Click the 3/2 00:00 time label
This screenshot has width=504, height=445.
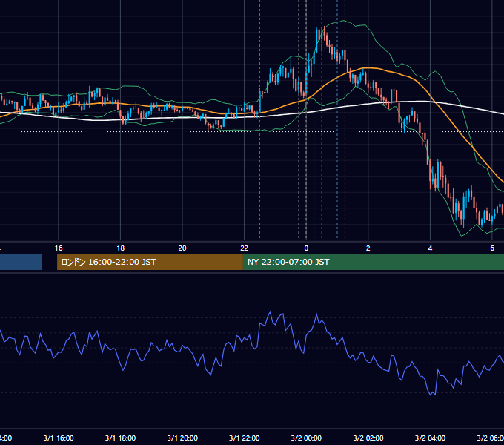pyautogui.click(x=306, y=438)
